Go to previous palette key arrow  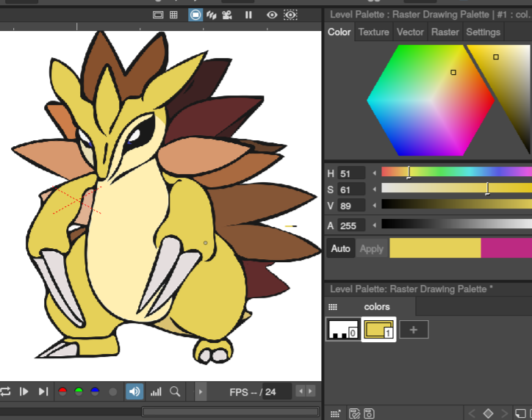click(x=472, y=413)
